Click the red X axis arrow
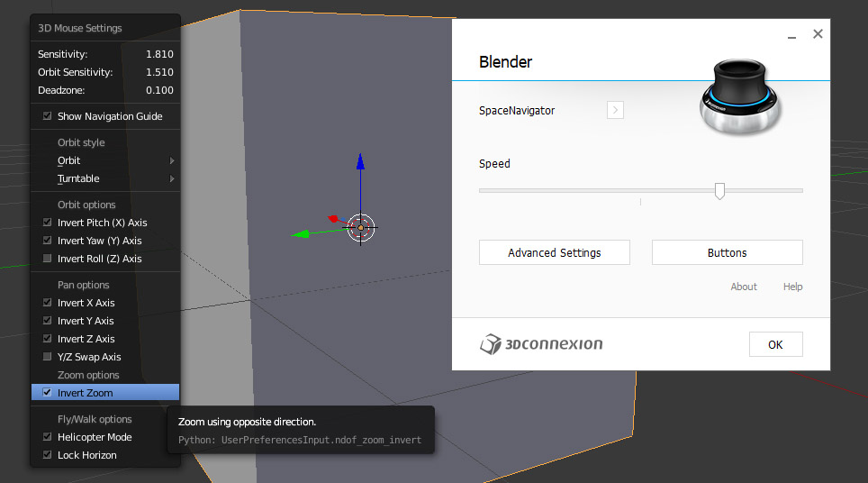Screen dimensions: 868x483 pos(332,219)
